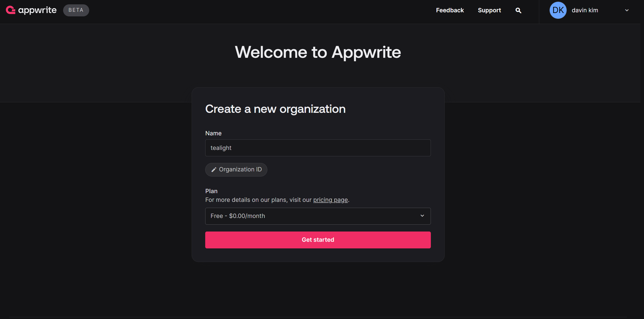Screen dimensions: 644x319
Task: Click the BETA badge
Action: coord(76,10)
